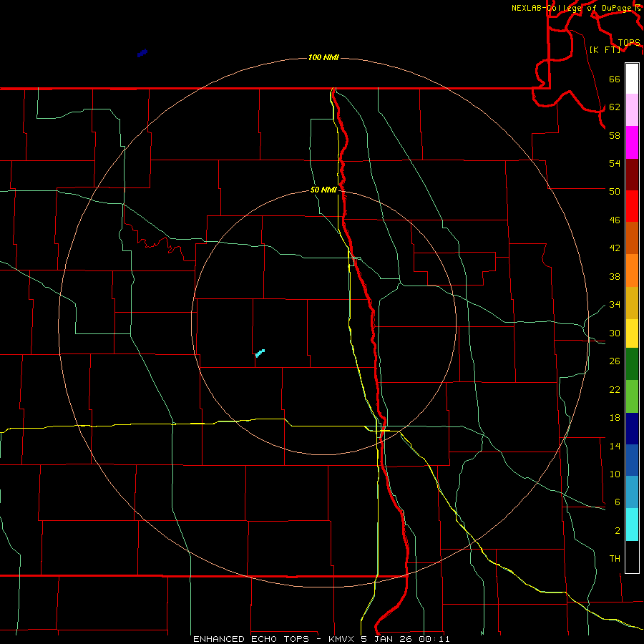
Task: Click the legend value "46"
Action: click(x=615, y=220)
